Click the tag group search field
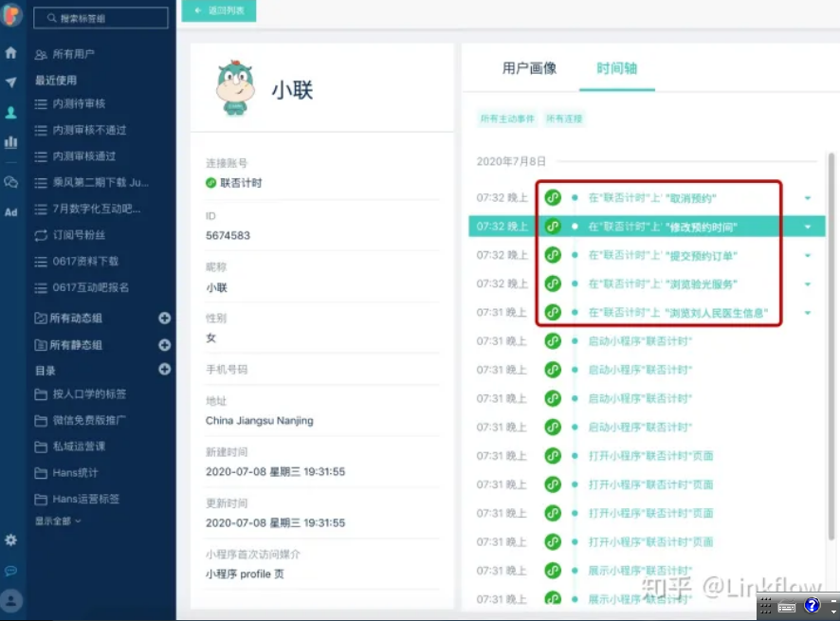Viewport: 840px width, 621px height. (100, 18)
